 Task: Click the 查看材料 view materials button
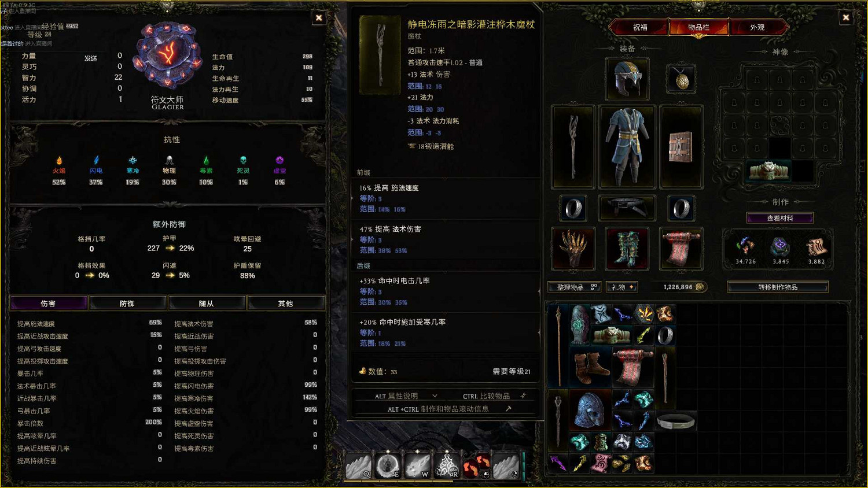pyautogui.click(x=780, y=218)
